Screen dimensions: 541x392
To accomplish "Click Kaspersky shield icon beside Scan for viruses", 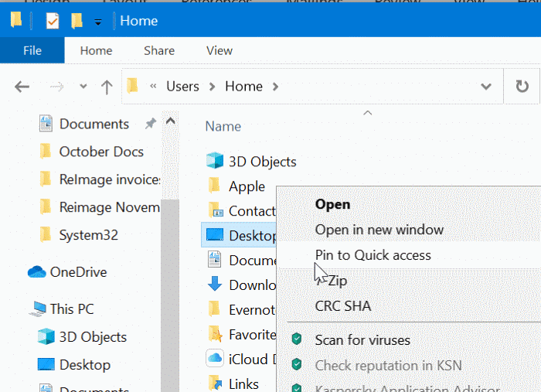I will pyautogui.click(x=297, y=339).
